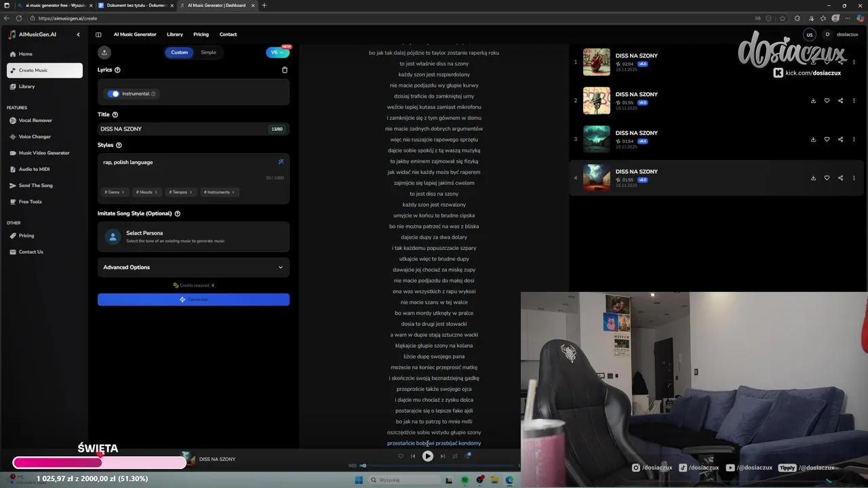Screen dimensions: 868x488
Task: Download track number 4
Action: pyautogui.click(x=813, y=178)
